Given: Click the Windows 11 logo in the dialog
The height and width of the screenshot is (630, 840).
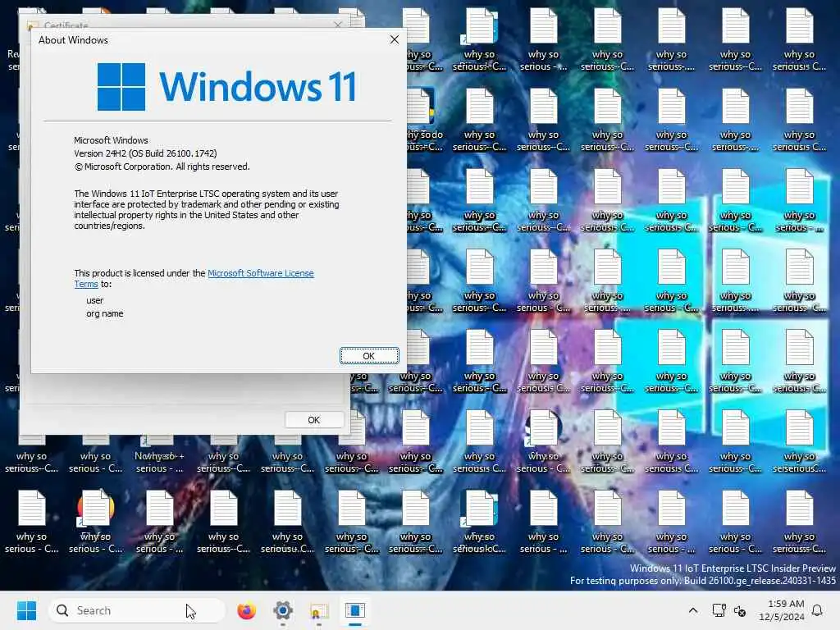Looking at the screenshot, I should pos(226,86).
